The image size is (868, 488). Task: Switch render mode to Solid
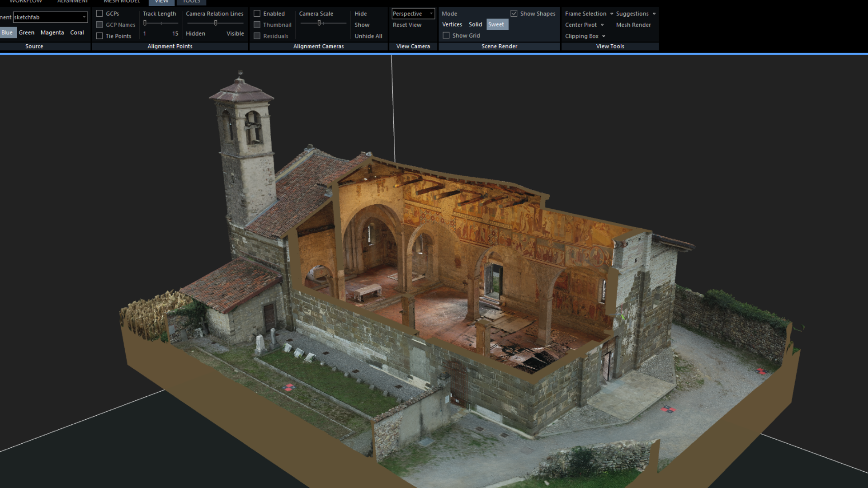(475, 24)
